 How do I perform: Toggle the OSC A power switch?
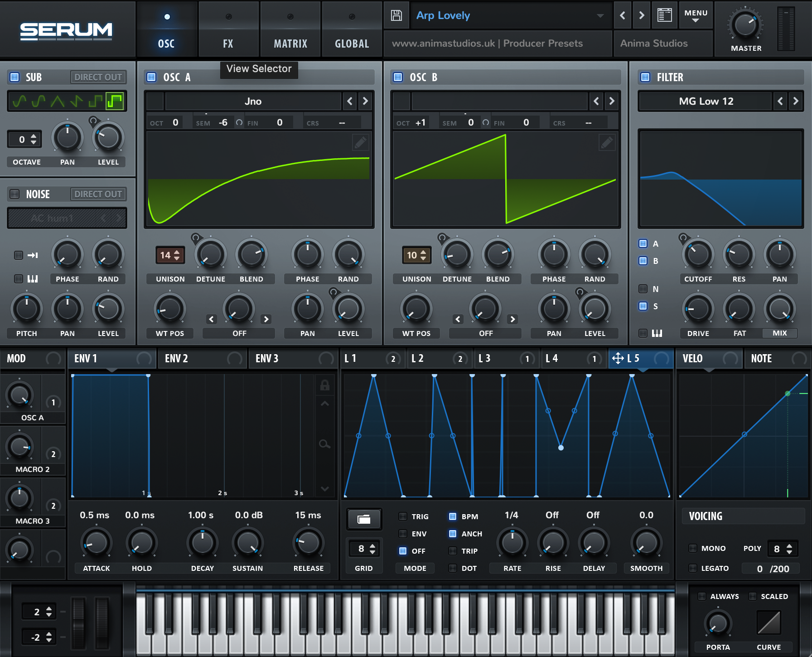coord(151,77)
